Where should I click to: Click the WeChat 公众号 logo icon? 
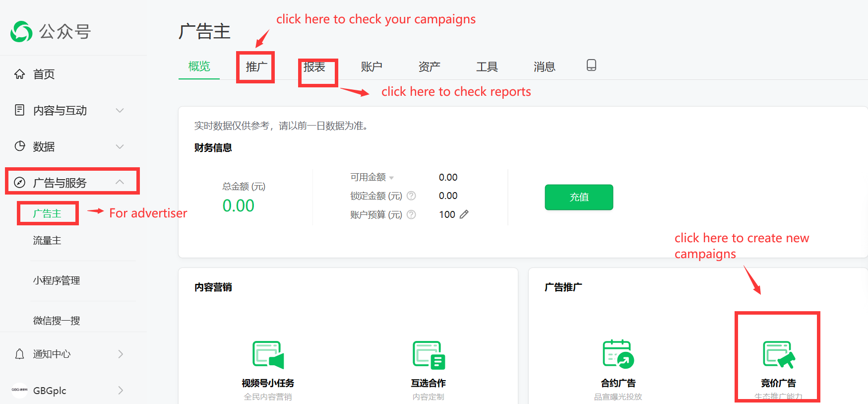pos(21,32)
